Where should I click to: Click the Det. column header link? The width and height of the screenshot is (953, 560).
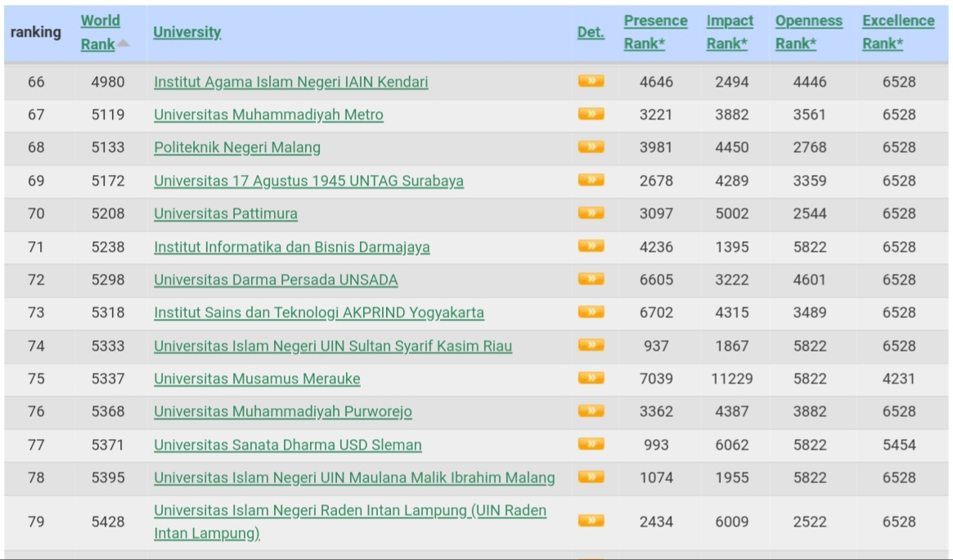point(591,32)
